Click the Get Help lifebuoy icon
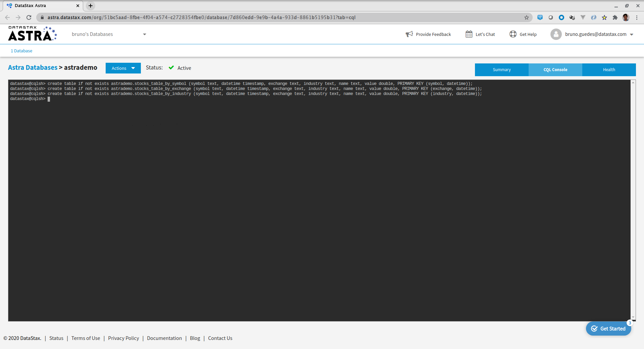 (x=513, y=34)
